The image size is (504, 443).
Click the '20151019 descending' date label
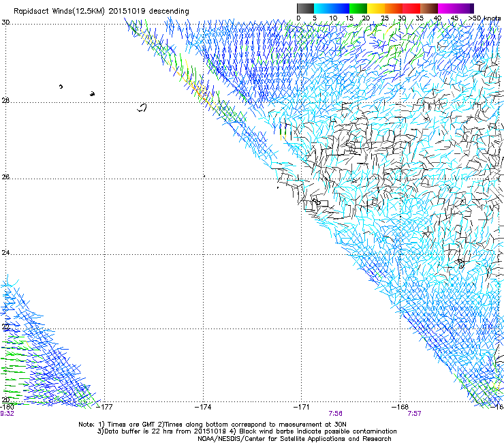(148, 11)
